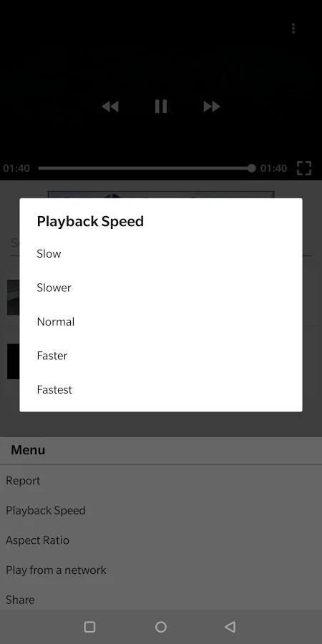Click the elapsed time label 01:40
Screen dimensions: 322x644
(16, 168)
